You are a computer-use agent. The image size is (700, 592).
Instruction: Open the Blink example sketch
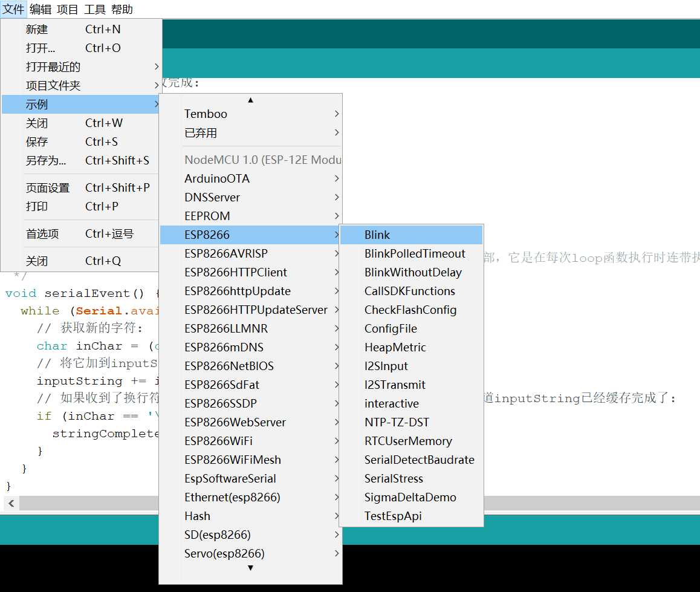click(411, 235)
